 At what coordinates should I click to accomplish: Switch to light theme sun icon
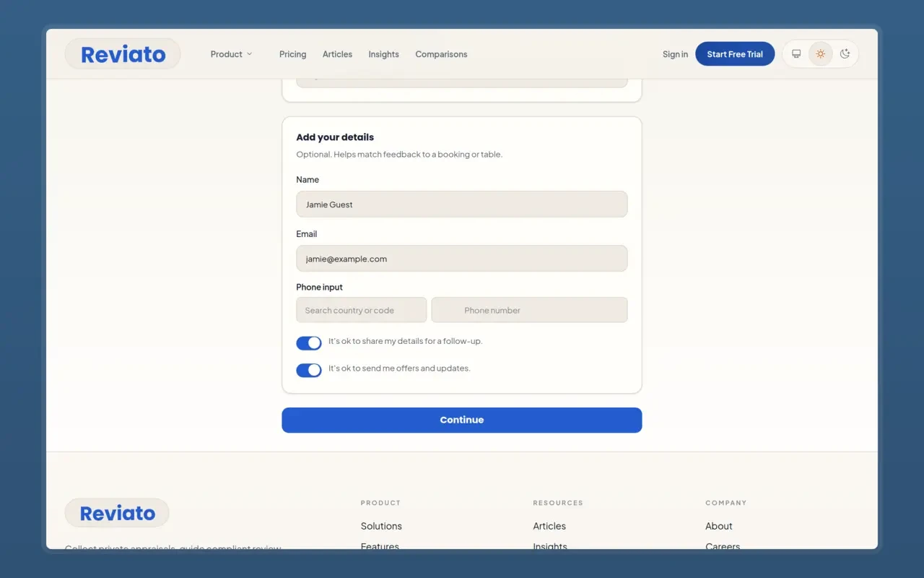(821, 54)
